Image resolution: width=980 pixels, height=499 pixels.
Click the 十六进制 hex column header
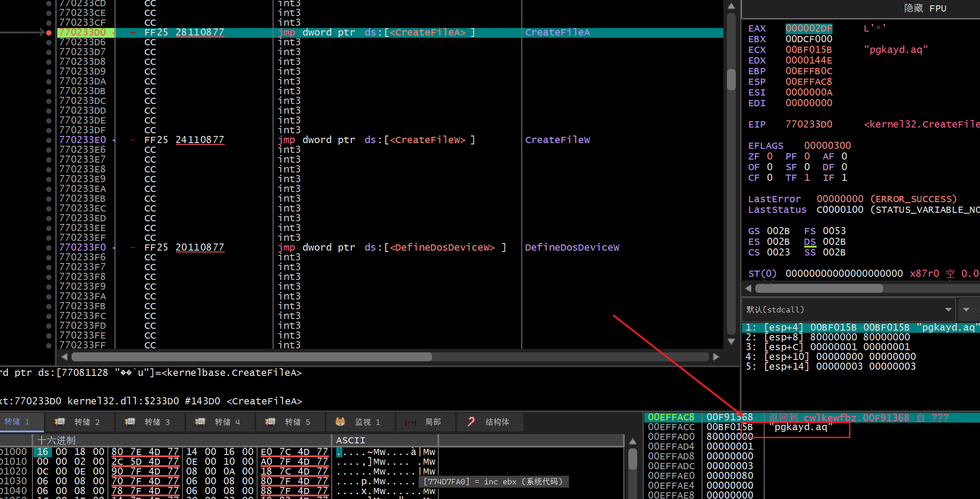(x=183, y=440)
